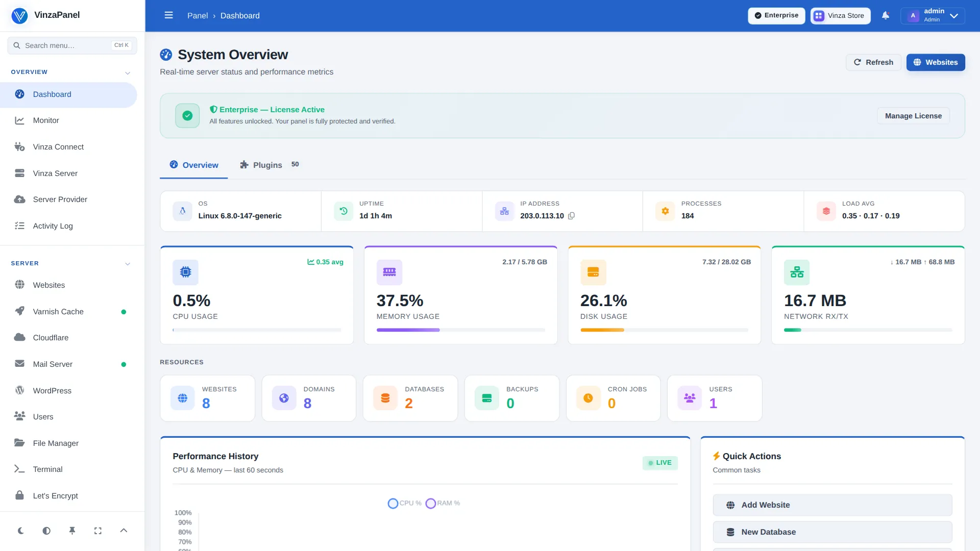The image size is (980, 551).
Task: Open Vinza Server in the sidebar
Action: 68,173
